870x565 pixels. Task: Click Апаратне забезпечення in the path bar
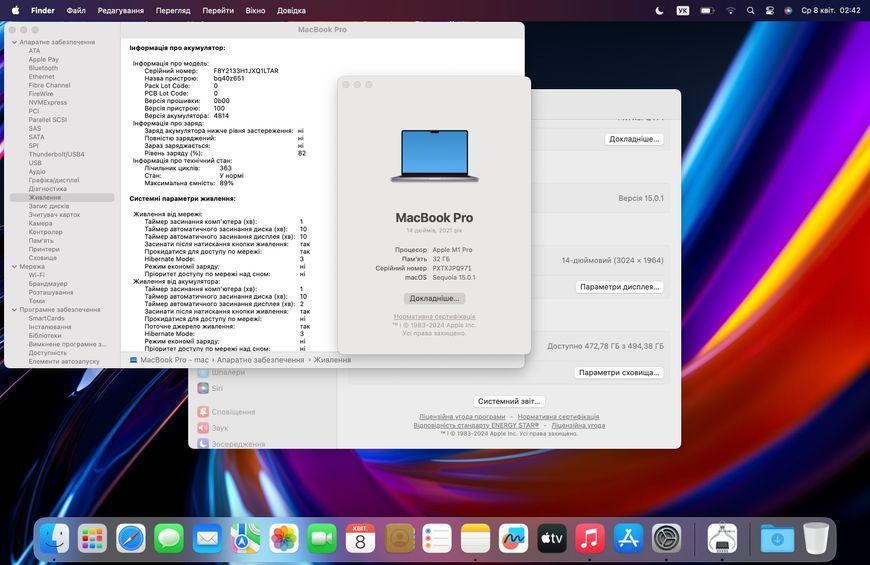coord(260,360)
